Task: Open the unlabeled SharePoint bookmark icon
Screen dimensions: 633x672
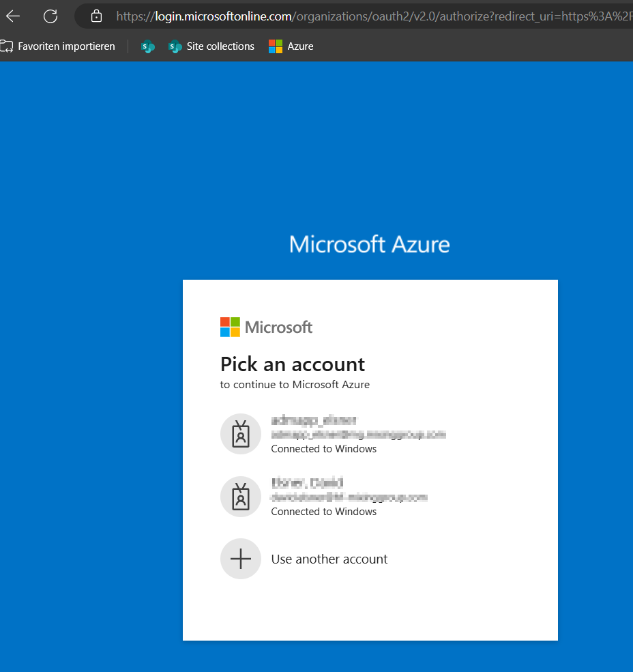Action: pos(148,46)
